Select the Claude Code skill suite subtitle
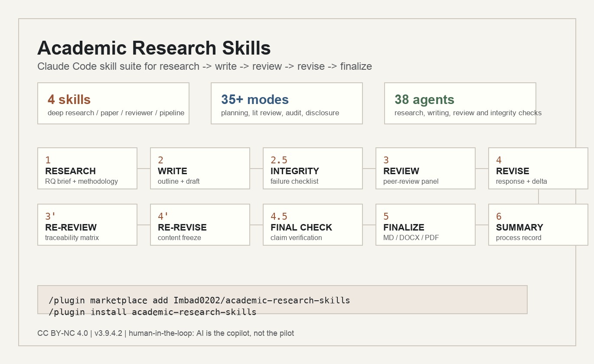The height and width of the screenshot is (364, 594). click(205, 66)
